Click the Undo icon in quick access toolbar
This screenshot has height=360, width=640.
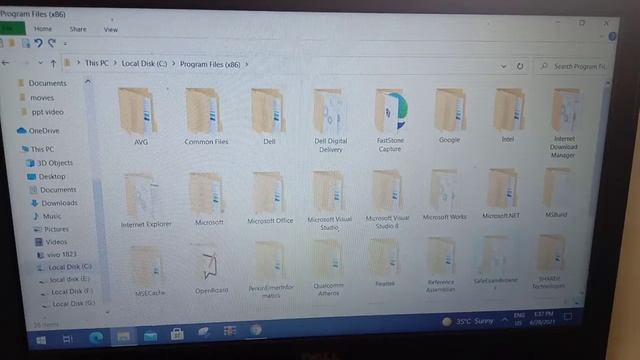tap(38, 43)
